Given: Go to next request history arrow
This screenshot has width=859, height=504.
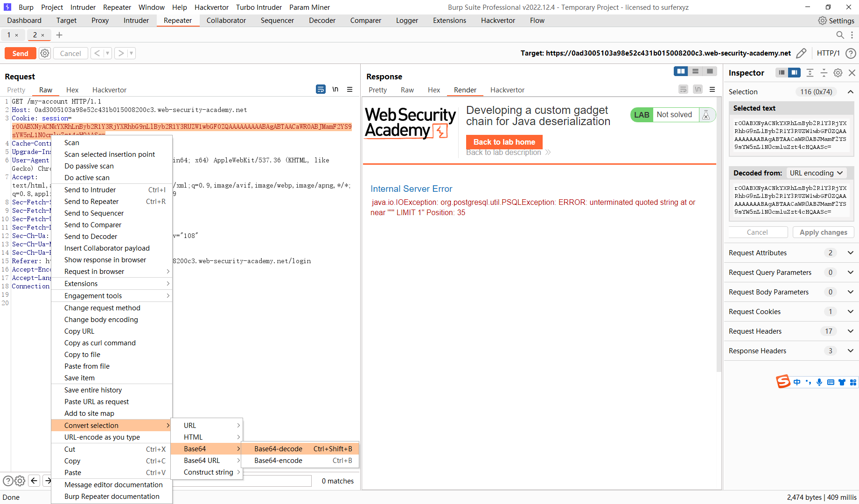Looking at the screenshot, I should (x=121, y=53).
